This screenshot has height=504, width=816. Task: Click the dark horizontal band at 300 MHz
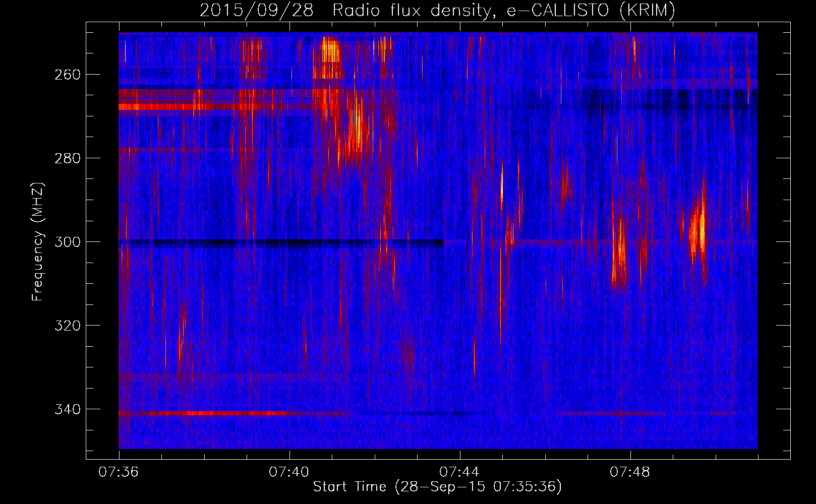click(x=281, y=243)
